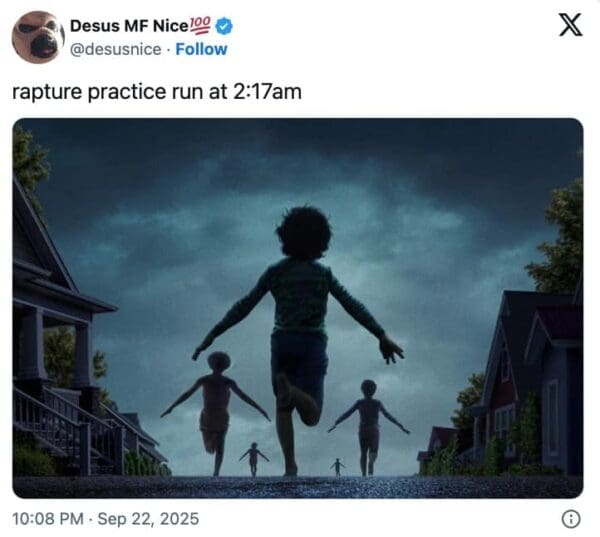Click the Sep 22, 2025 date text
Image resolution: width=600 pixels, height=537 pixels.
148,519
